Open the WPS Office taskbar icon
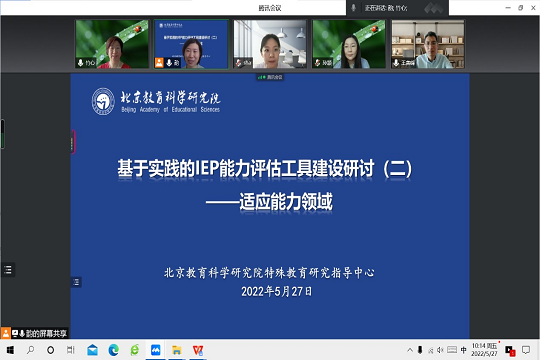 pos(198,350)
